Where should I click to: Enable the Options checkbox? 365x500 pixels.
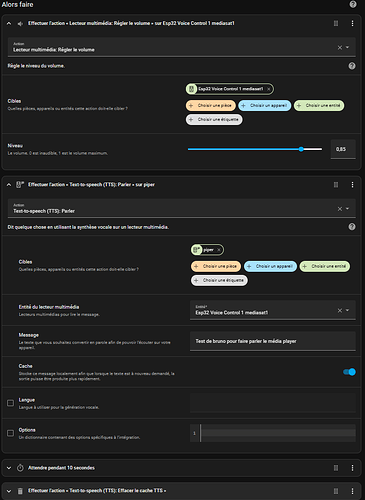click(10, 433)
